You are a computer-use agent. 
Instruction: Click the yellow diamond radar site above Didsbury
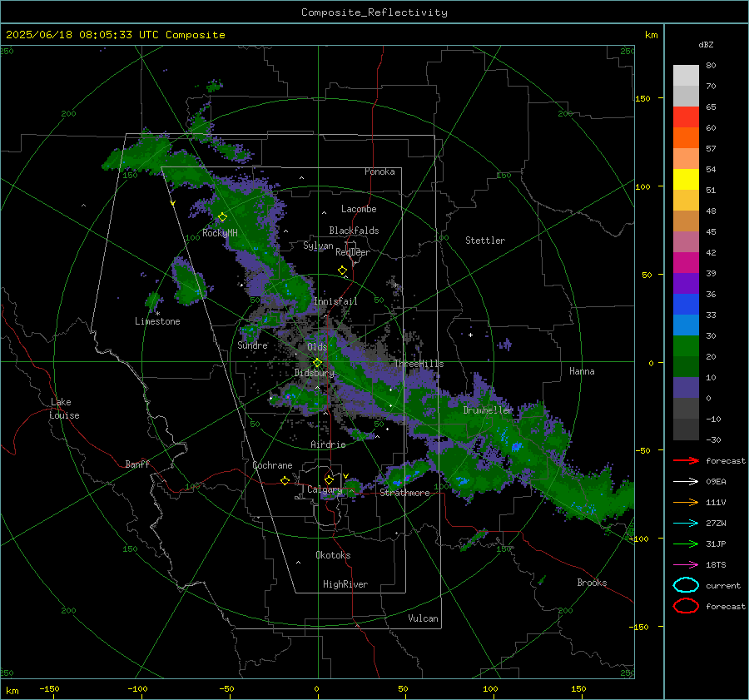317,363
